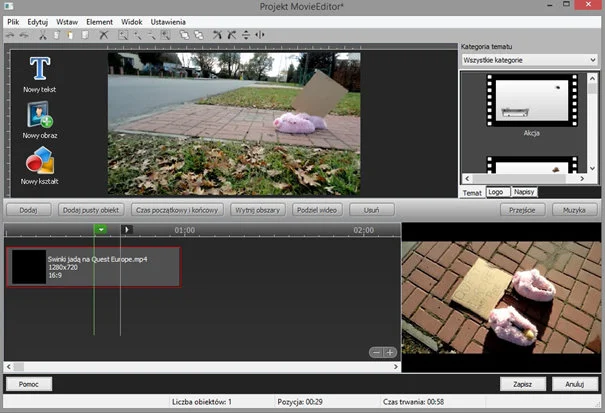
Task: Click the timeline scroll right arrow
Action: [396, 367]
